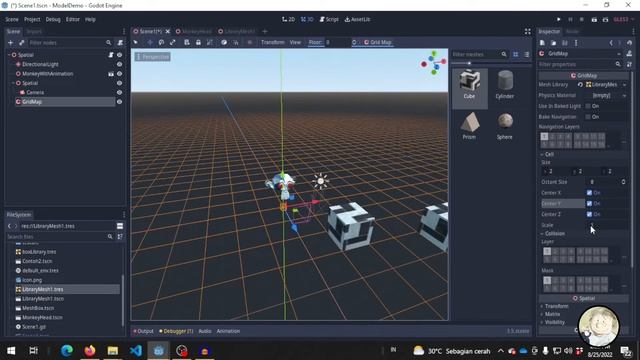The width and height of the screenshot is (640, 360).
Task: Open Physics Material dropdown arrow
Action: (624, 96)
